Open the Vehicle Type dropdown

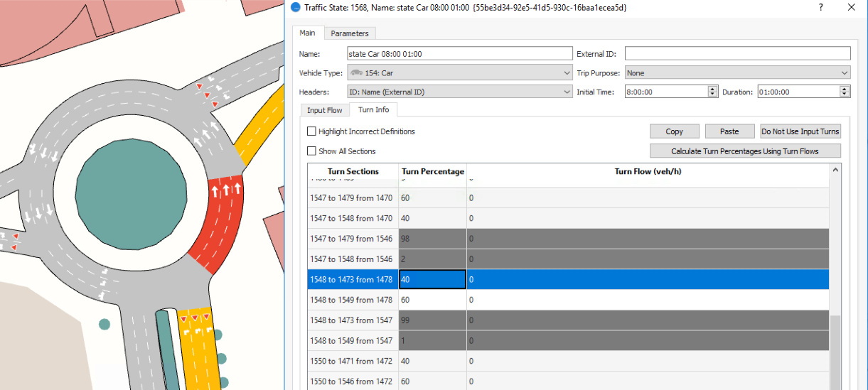(x=566, y=73)
